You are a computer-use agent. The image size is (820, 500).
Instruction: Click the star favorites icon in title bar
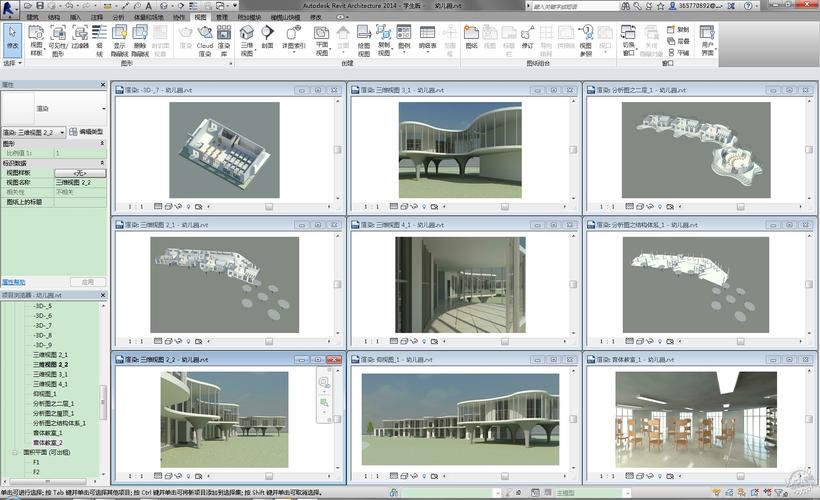pos(660,6)
